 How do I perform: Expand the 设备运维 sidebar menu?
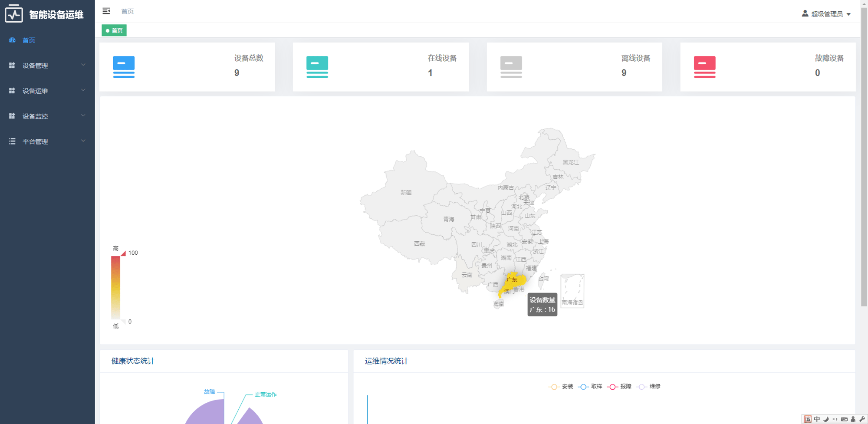coord(47,91)
